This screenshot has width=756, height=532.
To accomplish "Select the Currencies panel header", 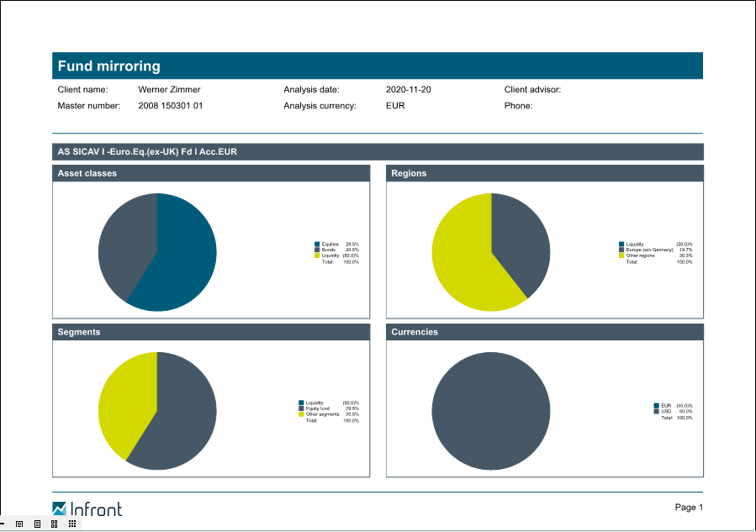I will [544, 332].
